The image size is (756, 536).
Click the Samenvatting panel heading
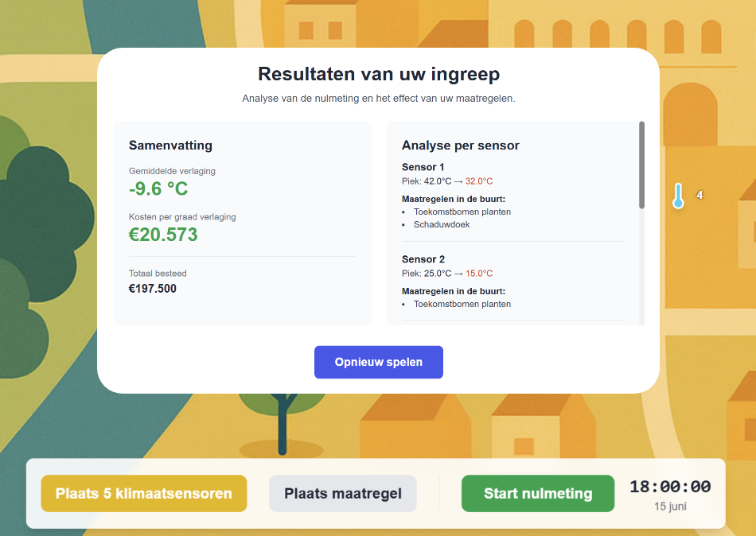click(x=170, y=146)
